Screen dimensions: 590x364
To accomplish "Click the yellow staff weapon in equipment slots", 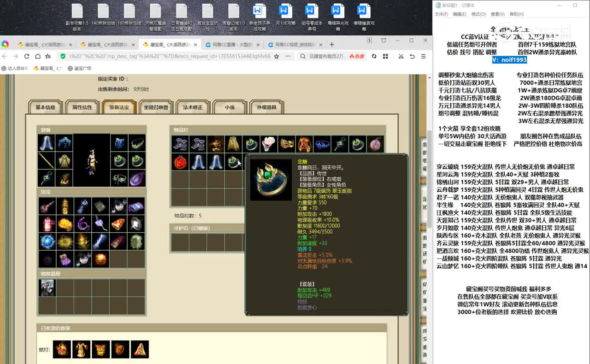I will 47,160.
